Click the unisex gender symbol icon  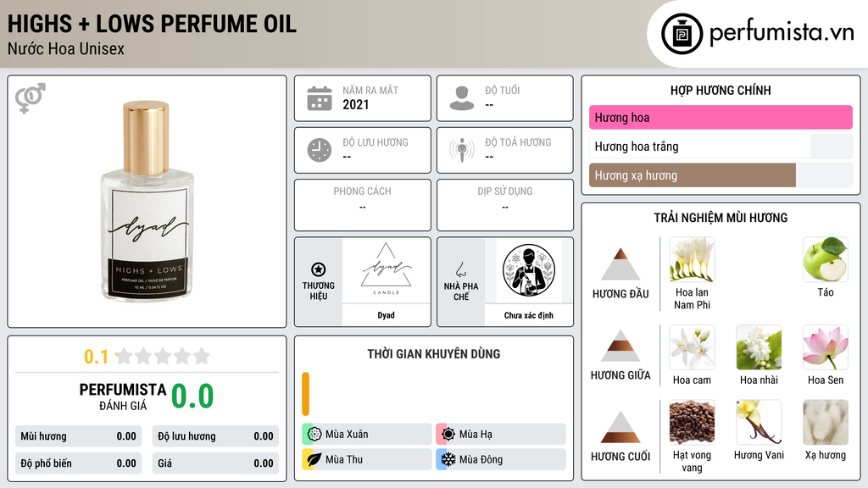pyautogui.click(x=31, y=98)
